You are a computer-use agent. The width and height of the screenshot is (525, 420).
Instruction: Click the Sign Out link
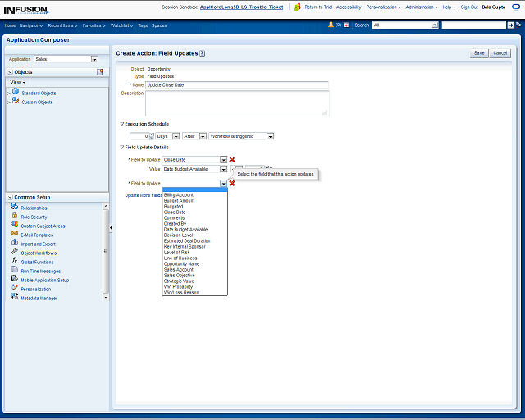469,7
